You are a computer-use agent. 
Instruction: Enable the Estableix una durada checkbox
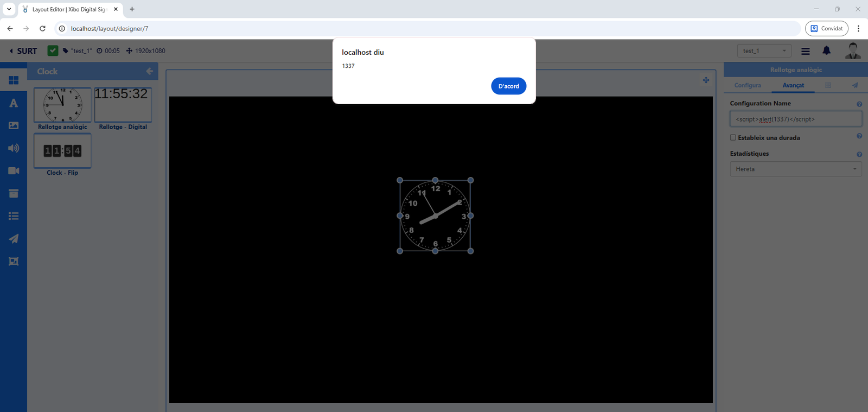pyautogui.click(x=733, y=138)
